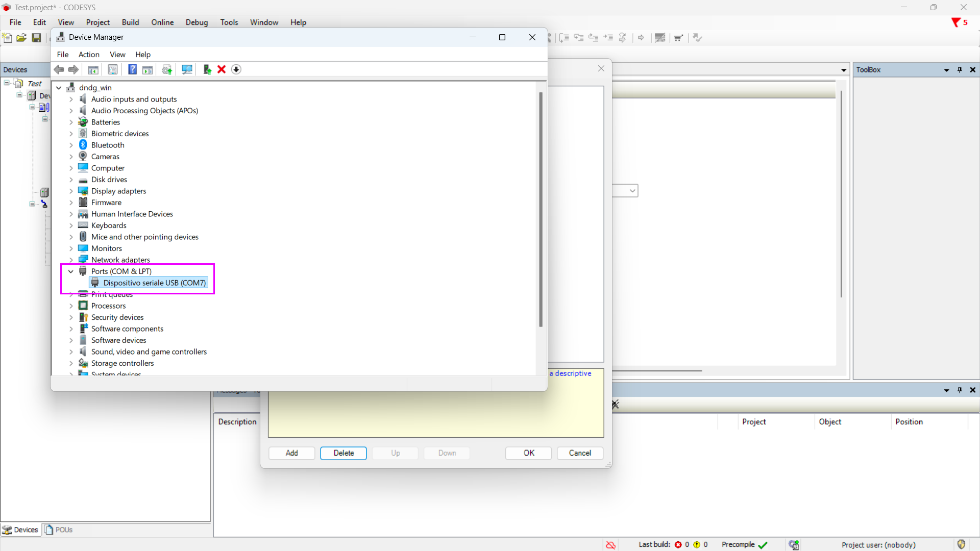This screenshot has height=551, width=980.
Task: Click the red notification flag icon
Action: tap(956, 22)
